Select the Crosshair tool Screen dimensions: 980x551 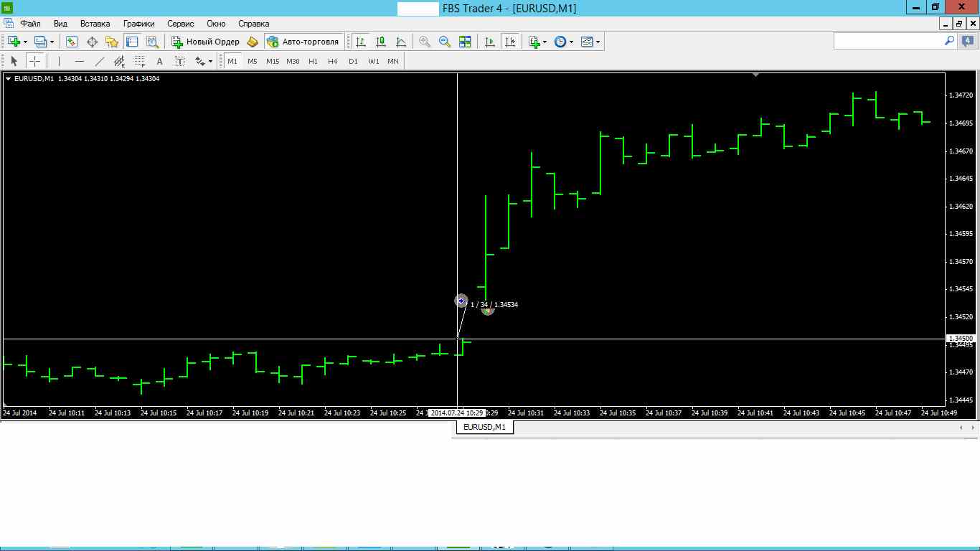[x=34, y=61]
